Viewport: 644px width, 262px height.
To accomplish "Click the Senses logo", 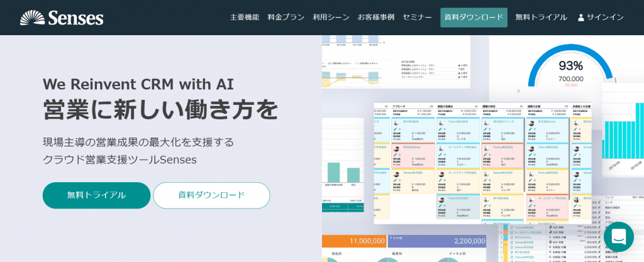I will pyautogui.click(x=62, y=18).
